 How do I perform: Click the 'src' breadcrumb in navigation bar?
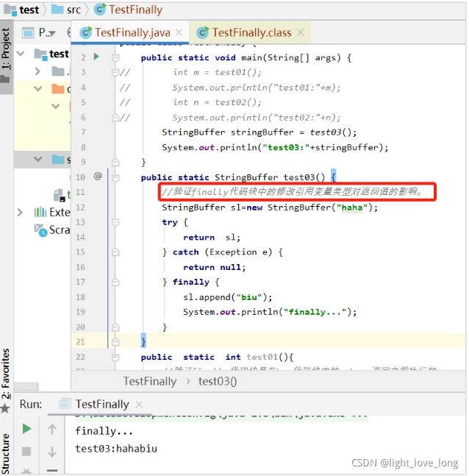coord(66,10)
